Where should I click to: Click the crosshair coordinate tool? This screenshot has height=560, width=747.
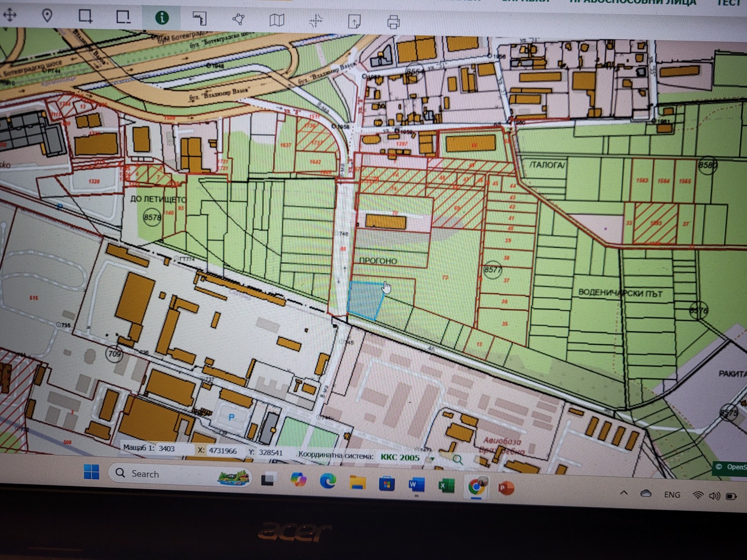[316, 21]
